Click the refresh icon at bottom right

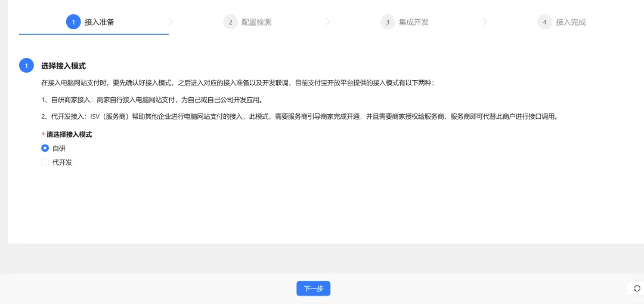636,288
